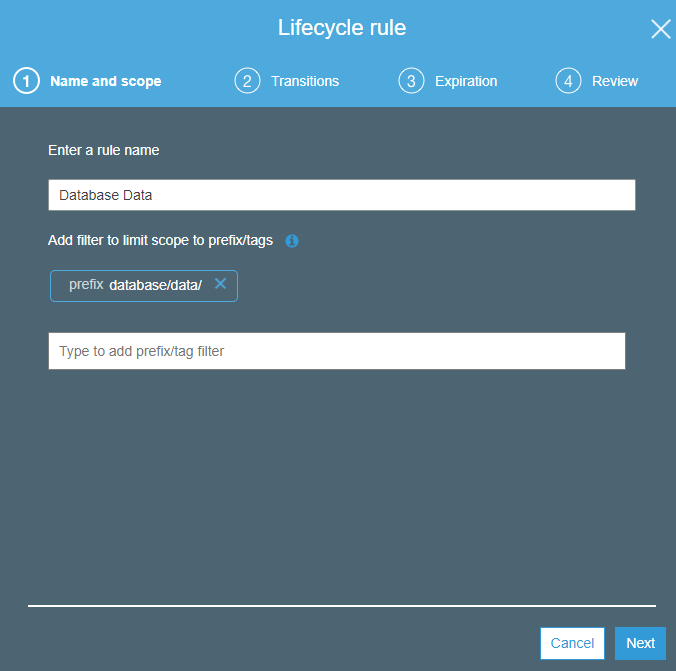Click the prefix/tag filter input box
676x671 pixels.
pos(336,351)
